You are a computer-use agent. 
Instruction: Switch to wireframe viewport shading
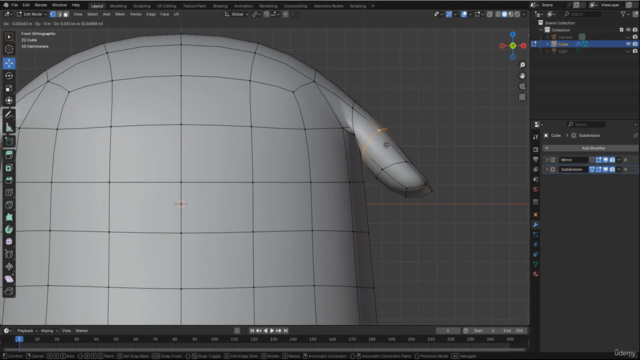pos(498,14)
